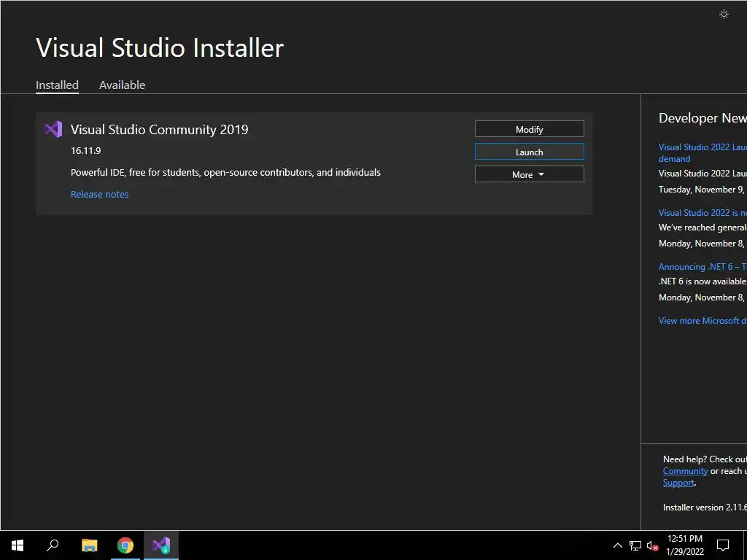Click View more Microsoft developer news
Screen dimensions: 747x560
(703, 321)
